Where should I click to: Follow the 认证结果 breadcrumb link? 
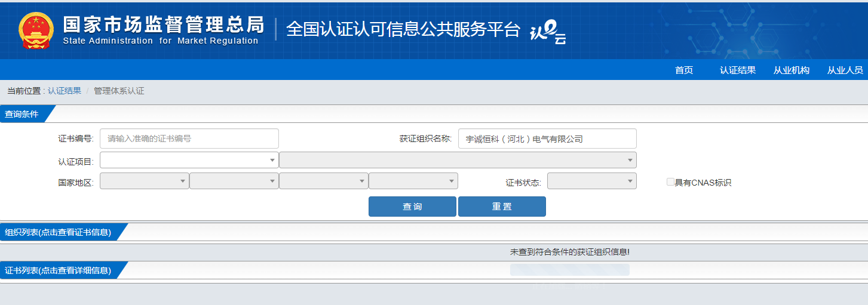[x=65, y=91]
